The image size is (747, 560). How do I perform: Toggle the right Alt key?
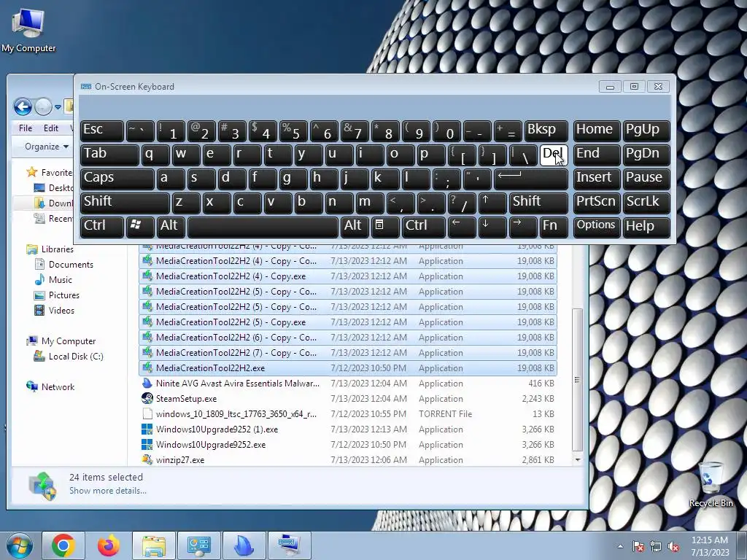tap(354, 227)
